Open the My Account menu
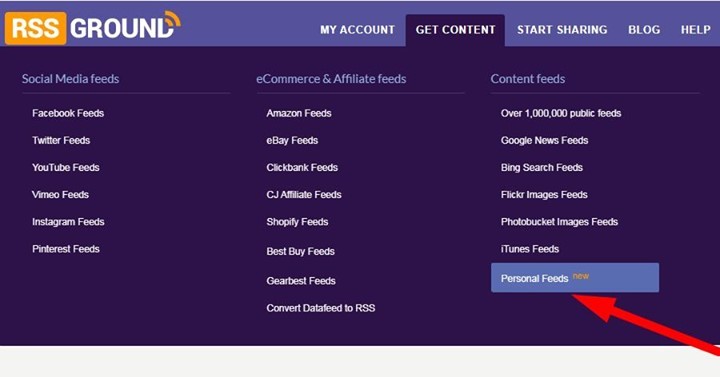The width and height of the screenshot is (720, 377). point(357,30)
